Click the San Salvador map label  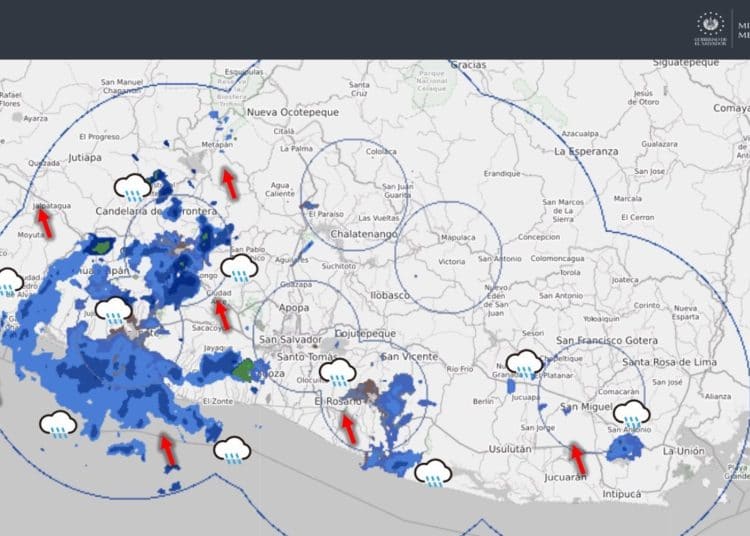[290, 339]
